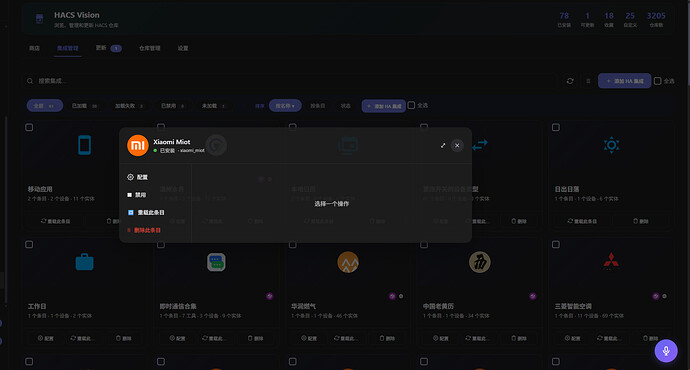Click the briefcase icon on the 工作日 card
This screenshot has width=690, height=370.
coord(84,262)
